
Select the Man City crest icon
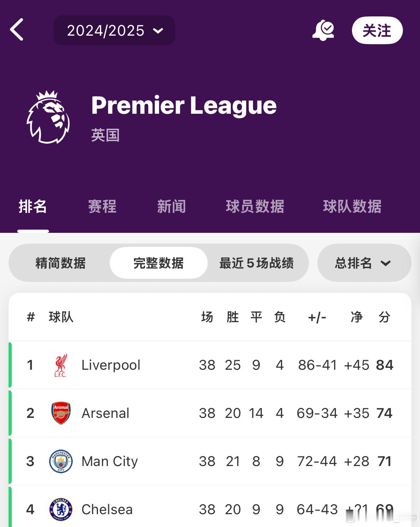pos(61,461)
